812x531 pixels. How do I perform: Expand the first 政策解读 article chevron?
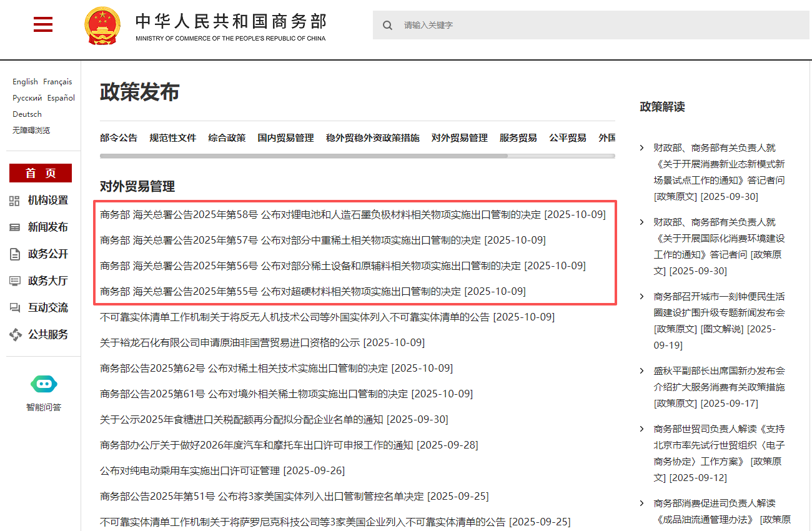[642, 147]
